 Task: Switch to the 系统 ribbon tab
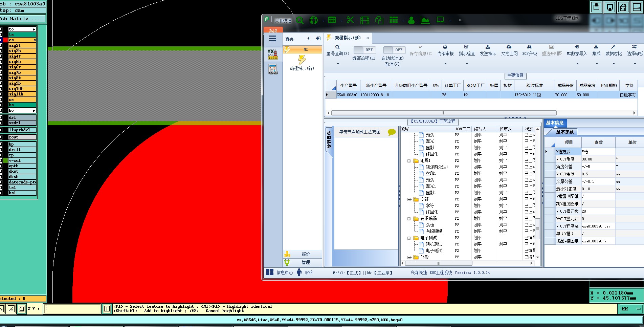coord(273,30)
